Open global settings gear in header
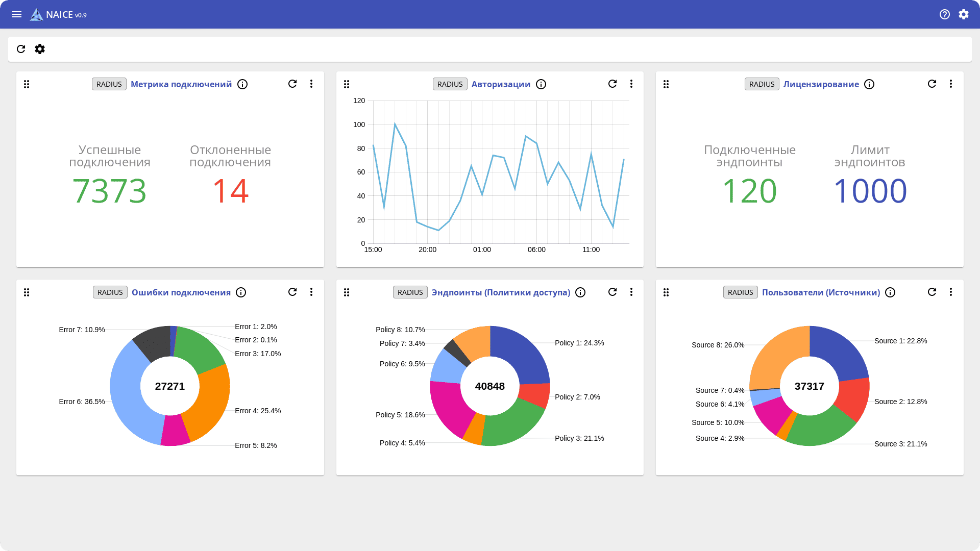980x551 pixels. click(x=964, y=14)
